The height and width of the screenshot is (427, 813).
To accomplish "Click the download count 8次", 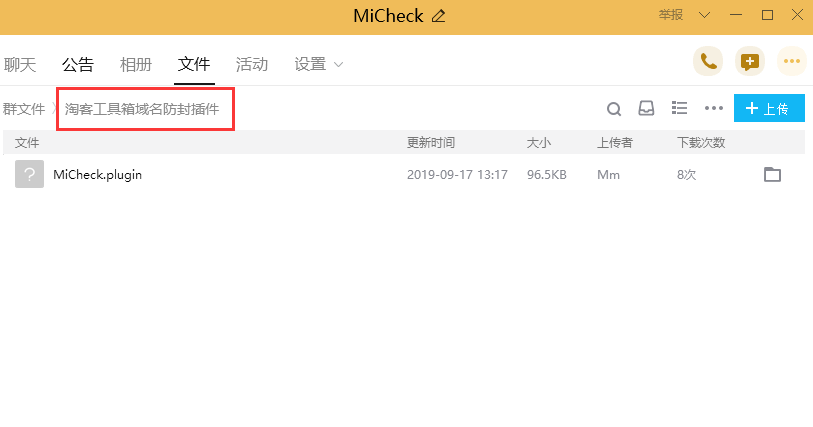I will (x=686, y=175).
